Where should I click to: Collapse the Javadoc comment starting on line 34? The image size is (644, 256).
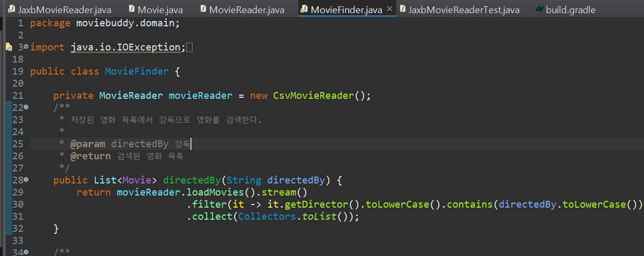pyautogui.click(x=26, y=252)
